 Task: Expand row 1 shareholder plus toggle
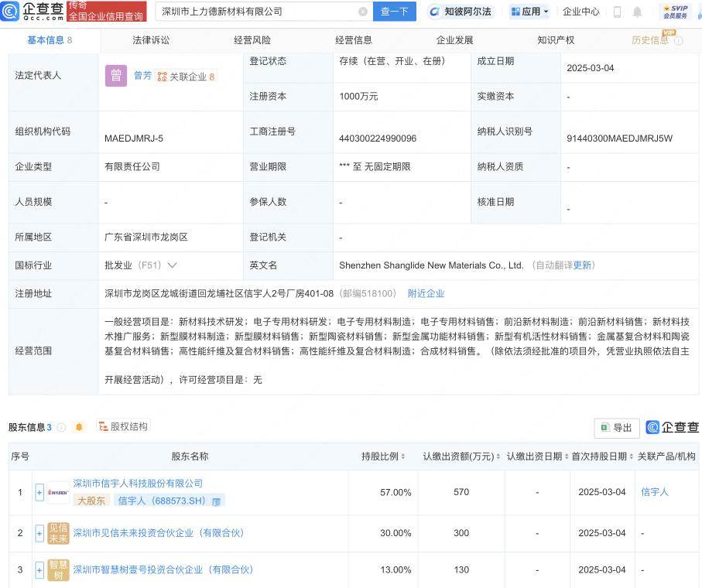39,492
